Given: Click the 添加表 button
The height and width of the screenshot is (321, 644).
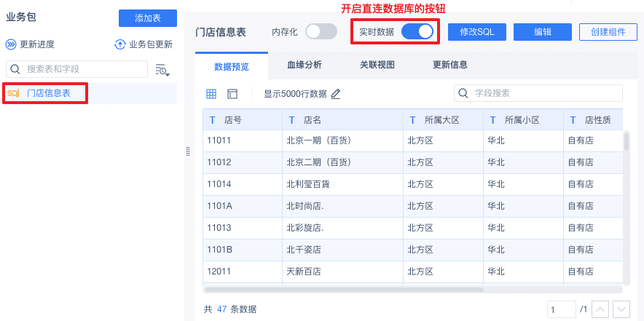Looking at the screenshot, I should coord(148,18).
